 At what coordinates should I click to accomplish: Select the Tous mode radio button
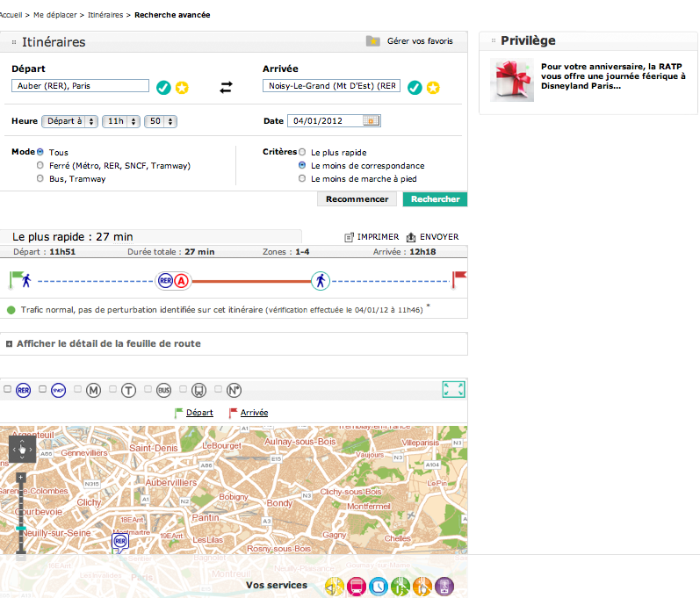(x=40, y=152)
